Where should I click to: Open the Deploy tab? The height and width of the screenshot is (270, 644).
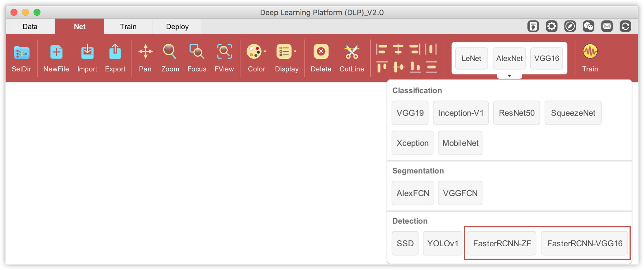point(177,26)
